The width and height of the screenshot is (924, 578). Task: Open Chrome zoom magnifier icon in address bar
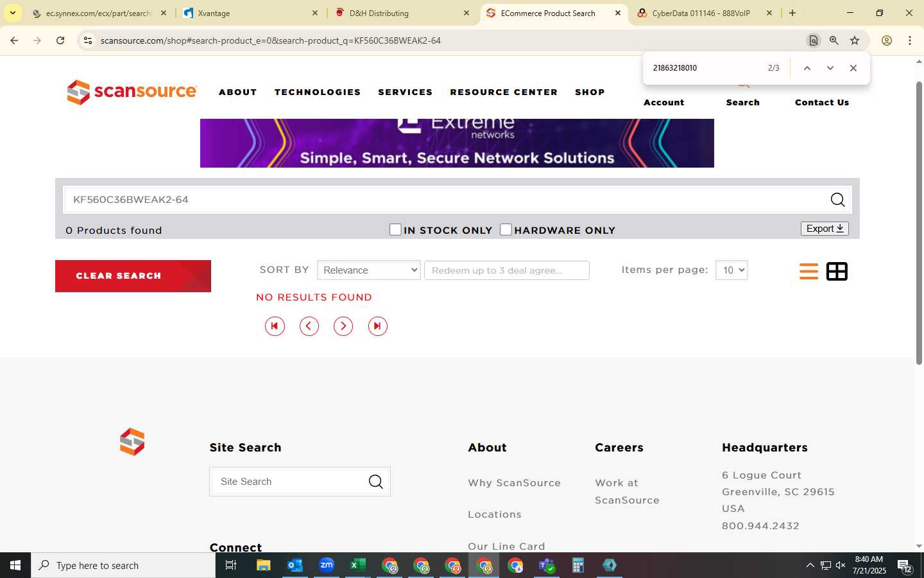[834, 40]
